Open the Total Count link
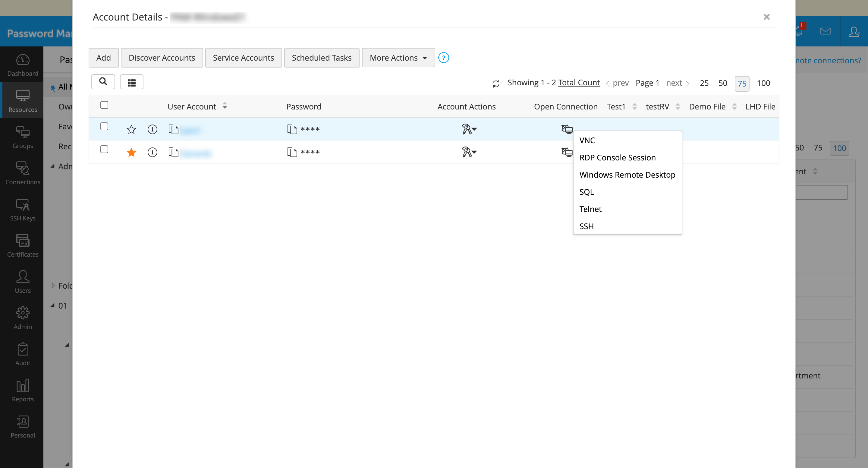This screenshot has height=468, width=868. (579, 82)
